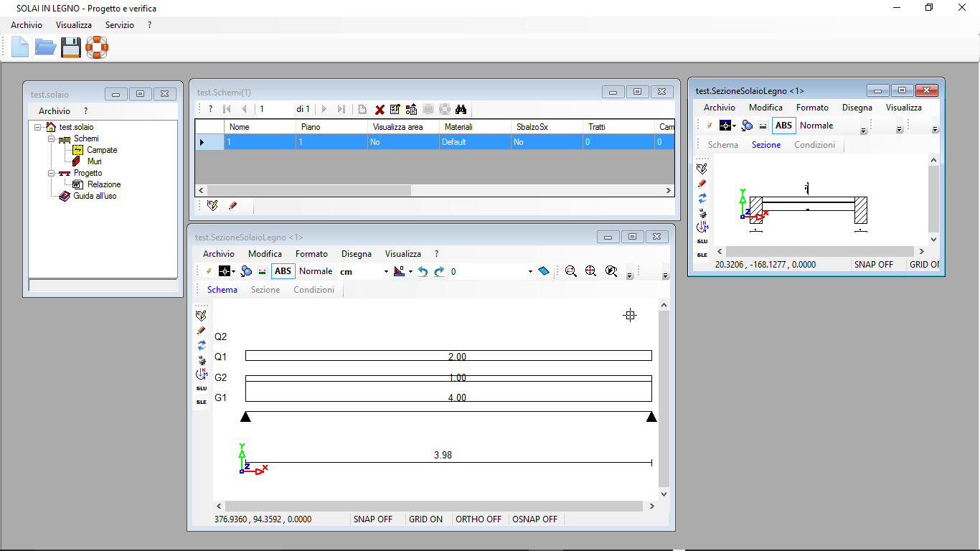The width and height of the screenshot is (980, 551).
Task: Select the SLU icon in left toolbar
Action: click(x=202, y=388)
